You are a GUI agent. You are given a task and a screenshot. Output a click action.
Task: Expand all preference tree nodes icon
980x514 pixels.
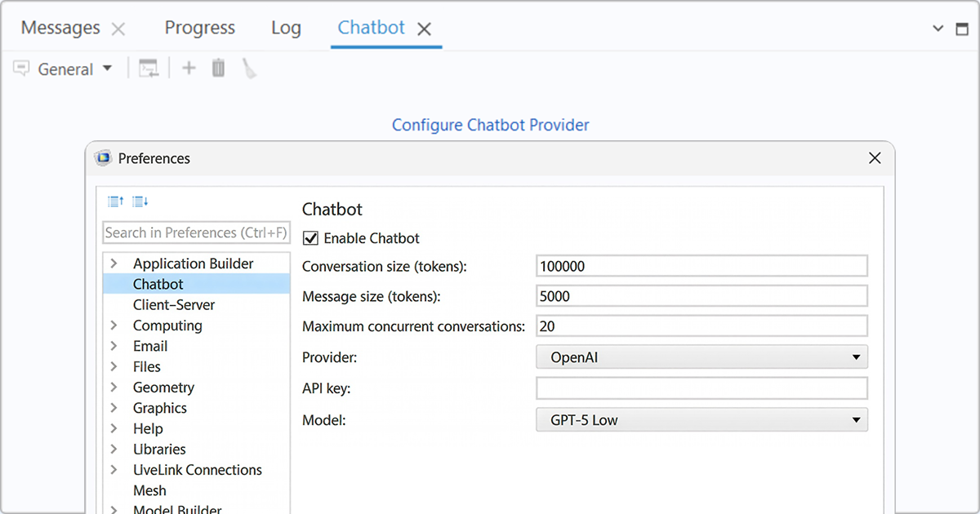pos(140,202)
